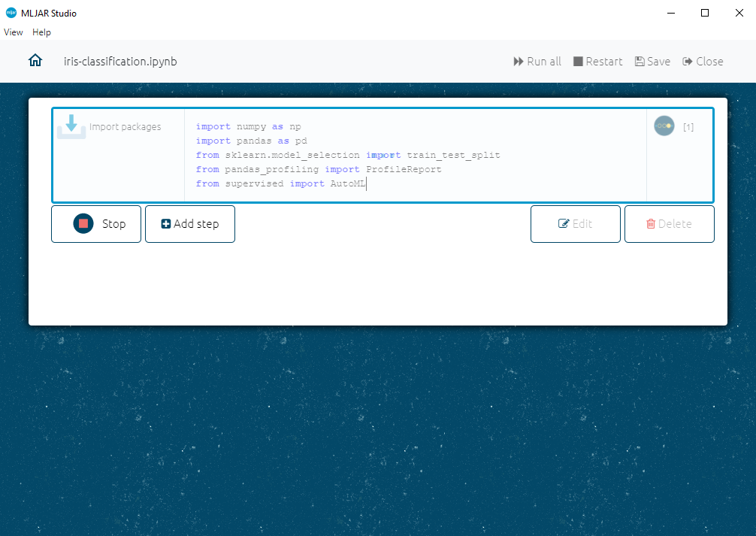
Task: Go to the home screen icon
Action: [35, 61]
